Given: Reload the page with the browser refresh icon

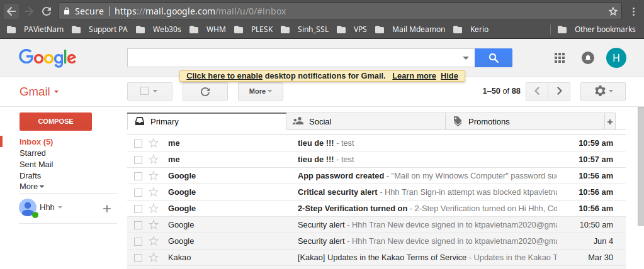Looking at the screenshot, I should coord(47,11).
